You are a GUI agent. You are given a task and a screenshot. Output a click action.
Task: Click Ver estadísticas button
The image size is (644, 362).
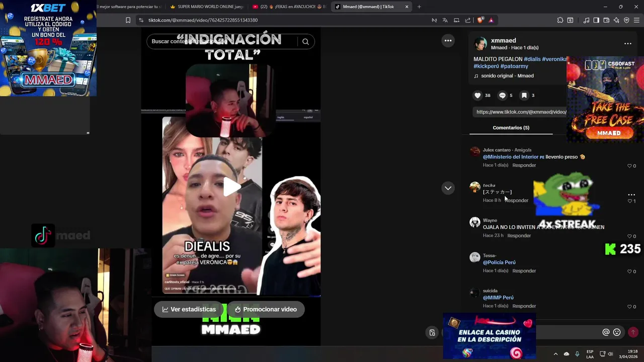[189, 309]
